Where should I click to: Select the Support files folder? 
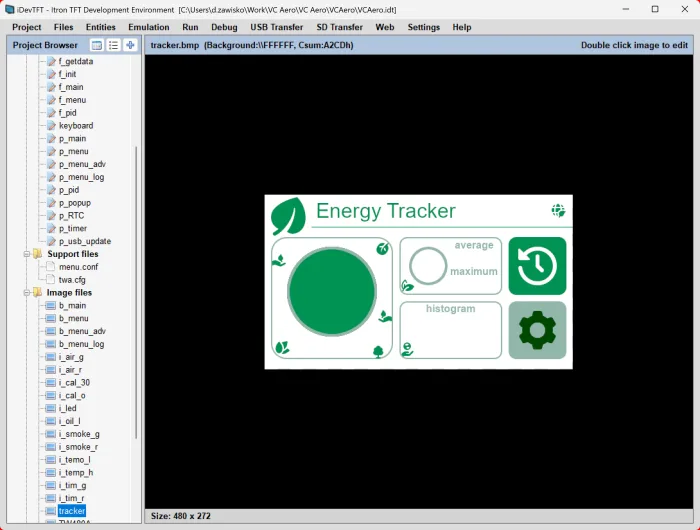(x=73, y=254)
